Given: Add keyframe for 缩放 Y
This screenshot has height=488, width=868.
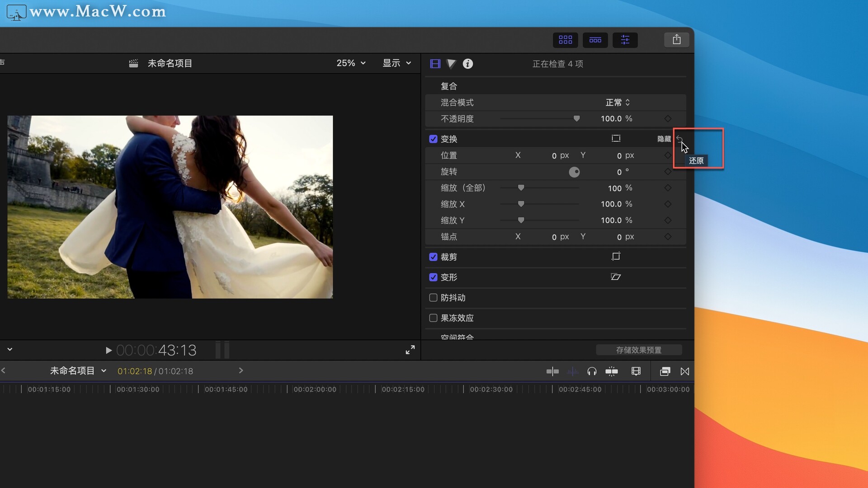Looking at the screenshot, I should tap(668, 221).
